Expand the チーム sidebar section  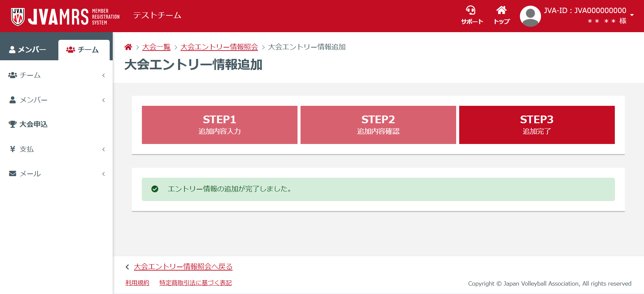103,75
